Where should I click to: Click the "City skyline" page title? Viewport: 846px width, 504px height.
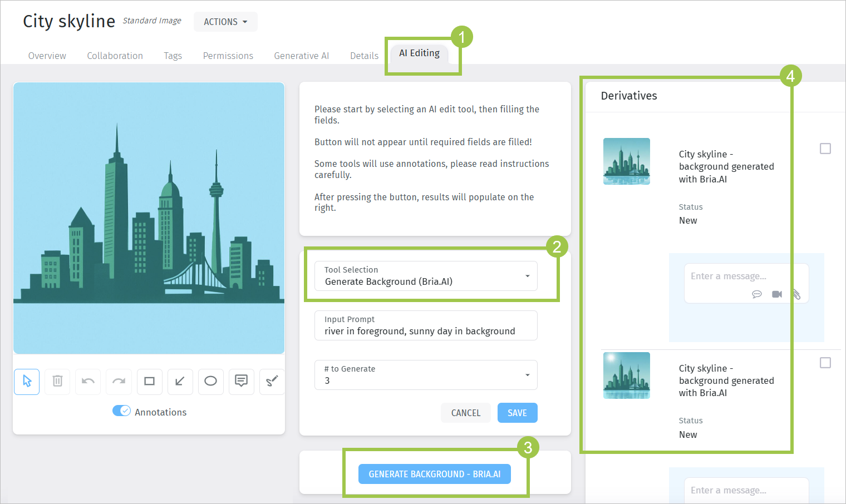pyautogui.click(x=69, y=21)
